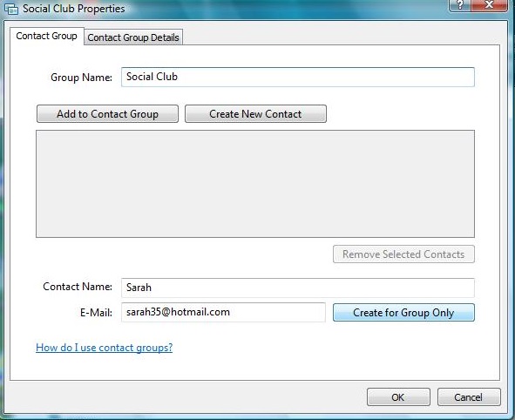Close the Social Club Properties dialog
This screenshot has height=420, width=515.
coord(489,5)
